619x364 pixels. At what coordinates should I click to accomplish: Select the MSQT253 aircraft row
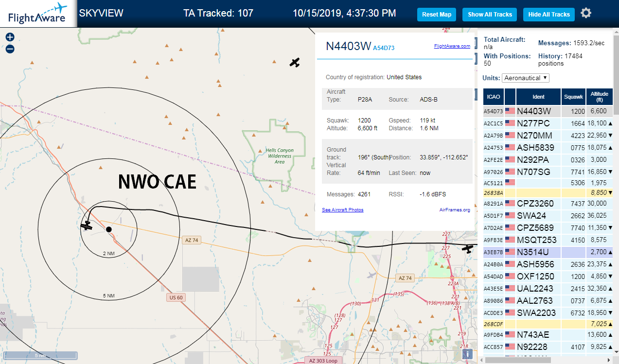548,240
